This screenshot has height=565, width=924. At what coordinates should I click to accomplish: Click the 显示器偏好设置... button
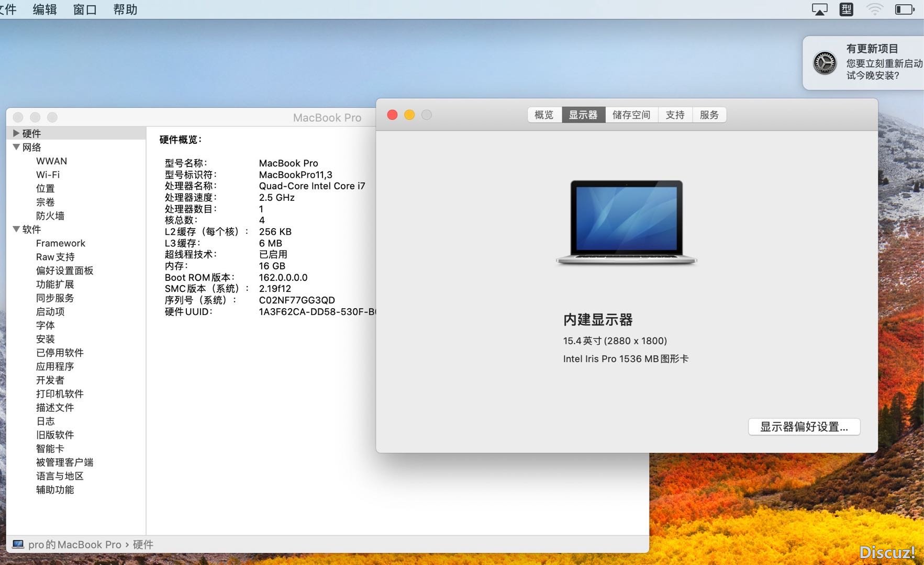coord(804,427)
